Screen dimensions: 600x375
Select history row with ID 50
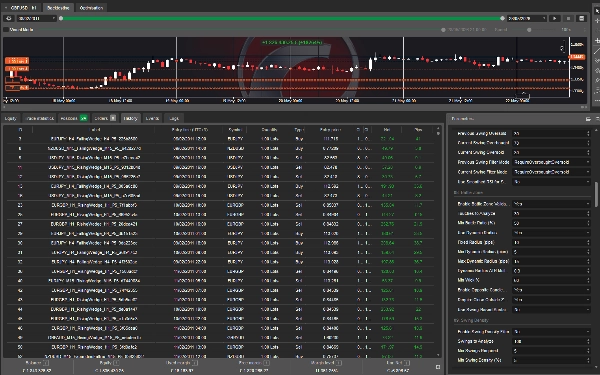pos(220,347)
